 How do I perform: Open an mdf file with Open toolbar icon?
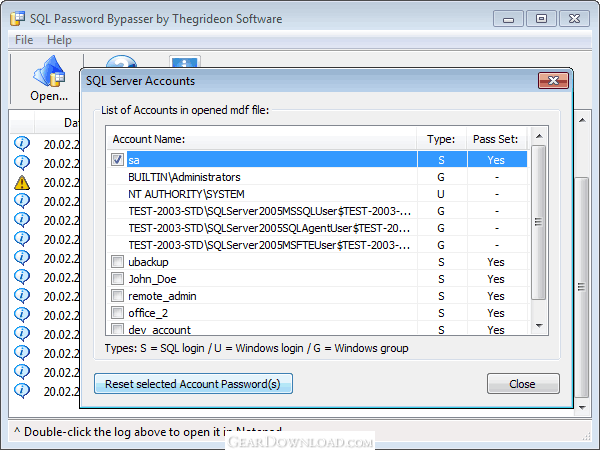click(x=49, y=78)
